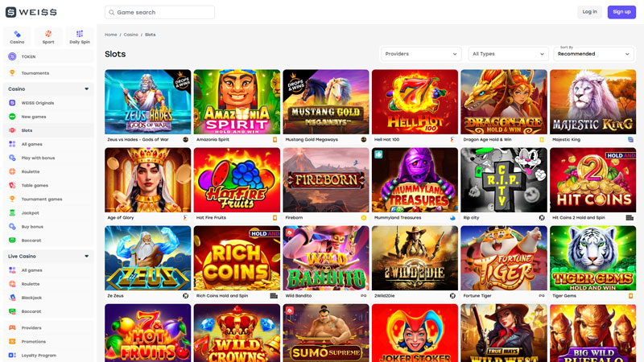
Task: Switch to the Daily Spin tab
Action: pos(79,36)
